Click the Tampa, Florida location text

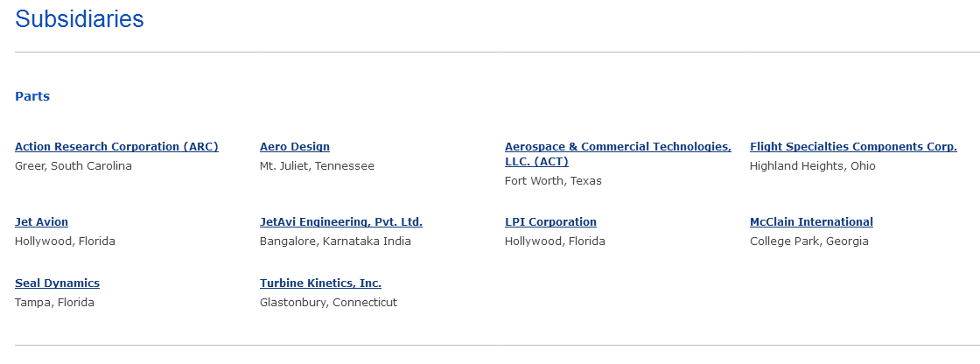point(54,303)
